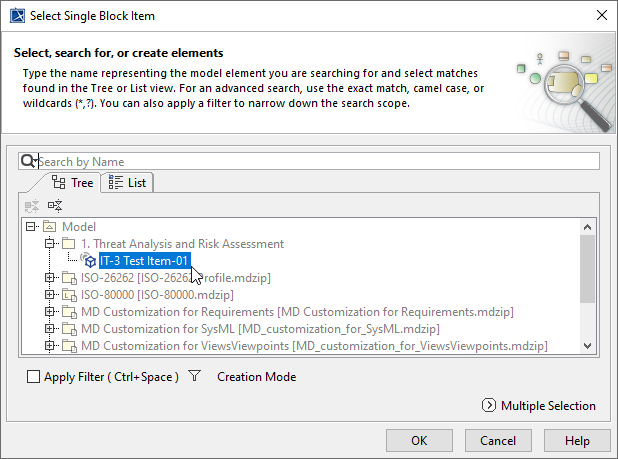The image size is (618, 459).
Task: Click the tree's vertical scrollbar thumb
Action: click(588, 268)
